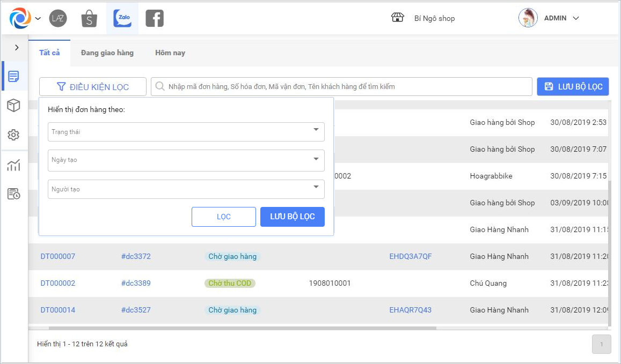Switch to the Hôm nay tab
The width and height of the screenshot is (621, 364).
pyautogui.click(x=170, y=53)
